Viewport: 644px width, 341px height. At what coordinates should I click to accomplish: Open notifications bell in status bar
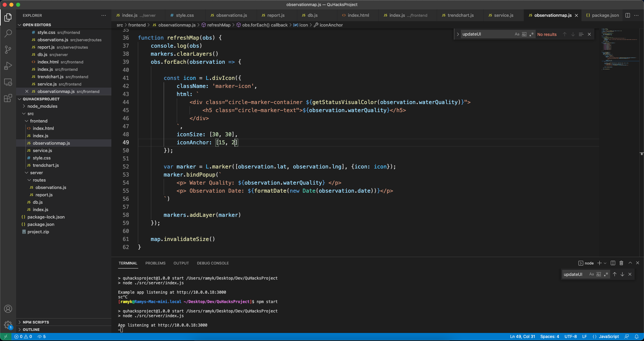(637, 337)
